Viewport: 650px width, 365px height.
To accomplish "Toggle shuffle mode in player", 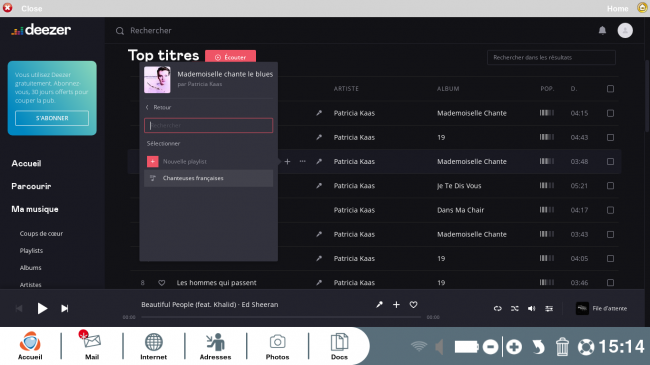I will [x=514, y=308].
